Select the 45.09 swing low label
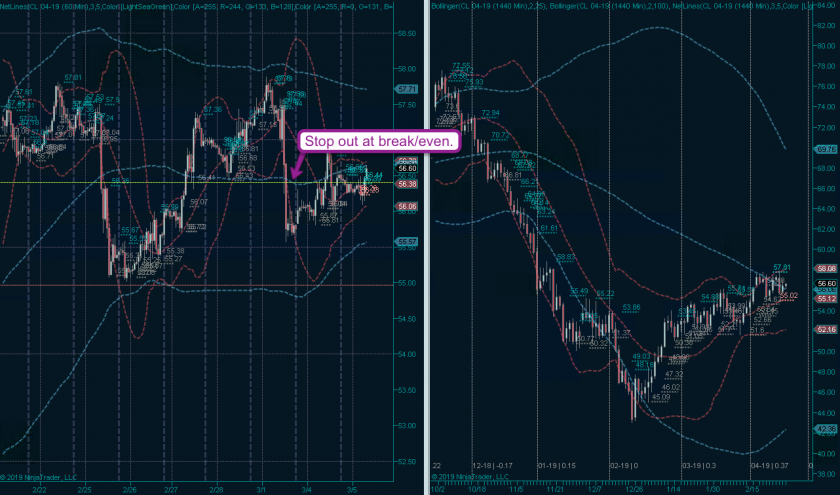Viewport: 840px width, 495px height. 661,397
